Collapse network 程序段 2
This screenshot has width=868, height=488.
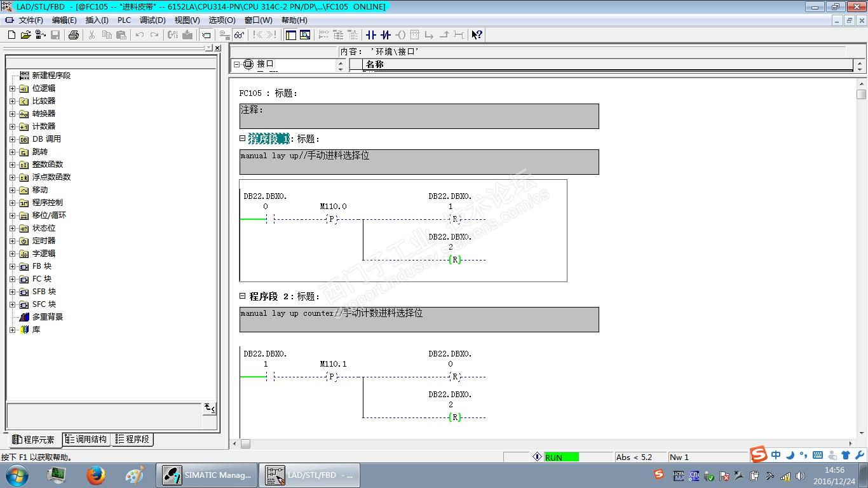tap(242, 295)
